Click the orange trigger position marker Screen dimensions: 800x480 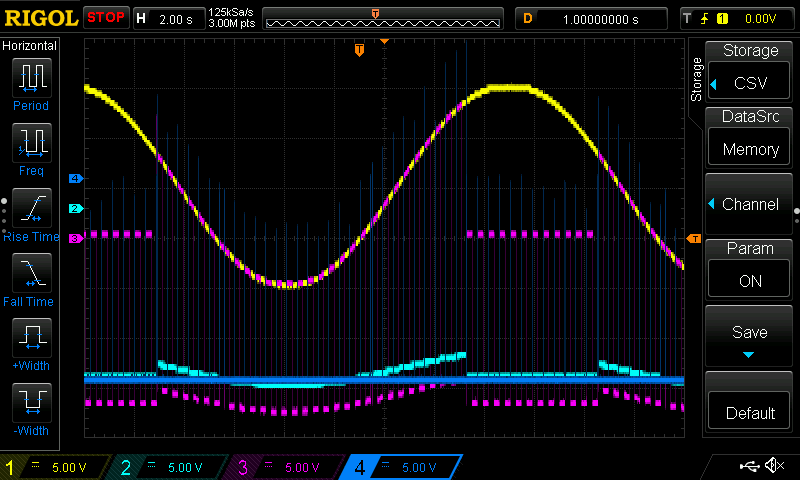pyautogui.click(x=360, y=50)
